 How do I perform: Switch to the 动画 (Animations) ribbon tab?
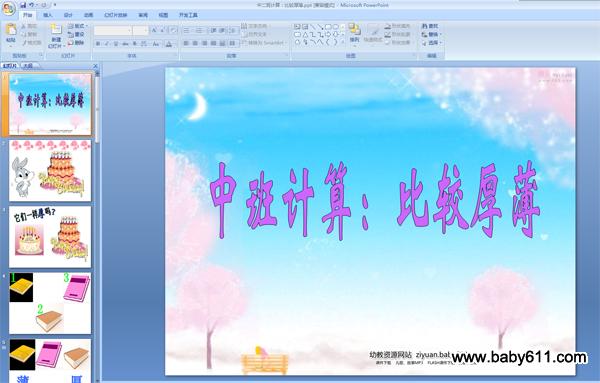click(x=88, y=15)
